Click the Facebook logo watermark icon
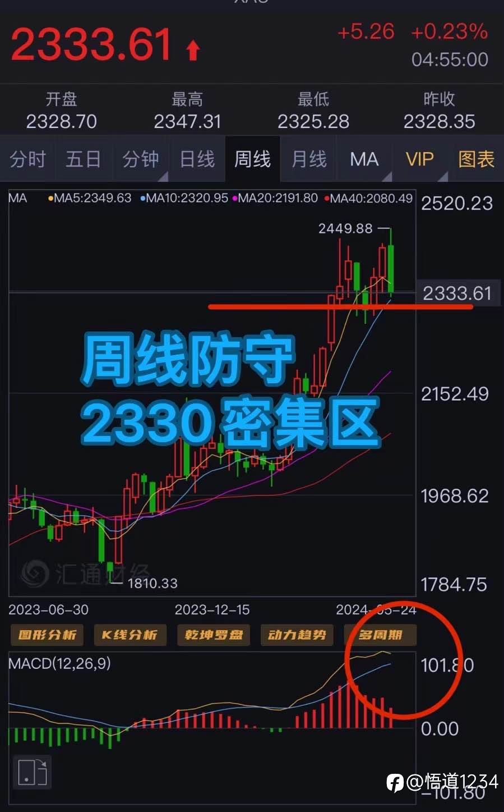The image size is (504, 812). (x=395, y=783)
